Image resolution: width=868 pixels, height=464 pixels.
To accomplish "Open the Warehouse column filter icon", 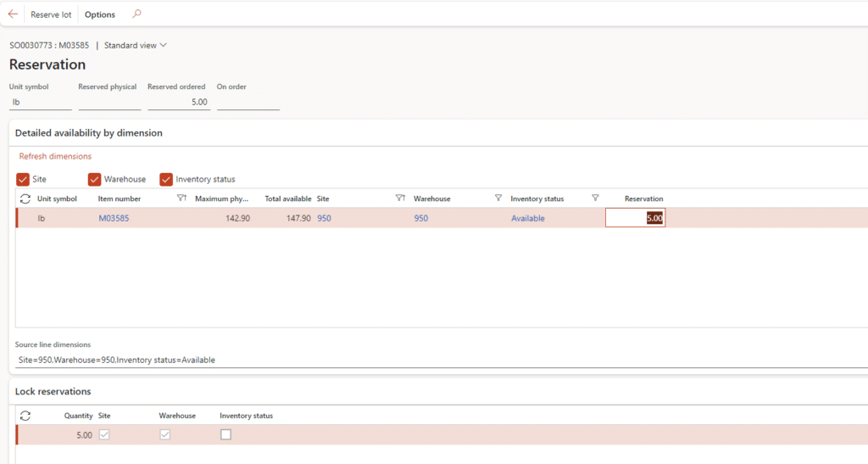I will (x=498, y=198).
